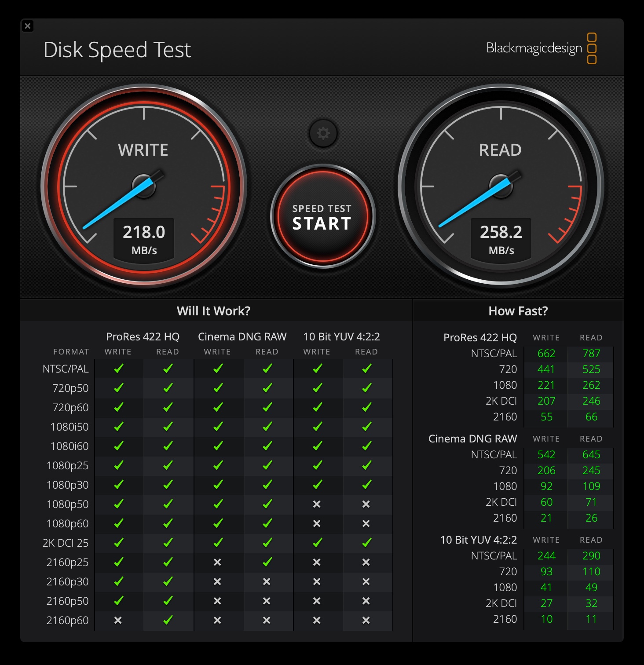Click the Cinema DNG RAW read cross for 2160p60
644x665 pixels.
267,620
